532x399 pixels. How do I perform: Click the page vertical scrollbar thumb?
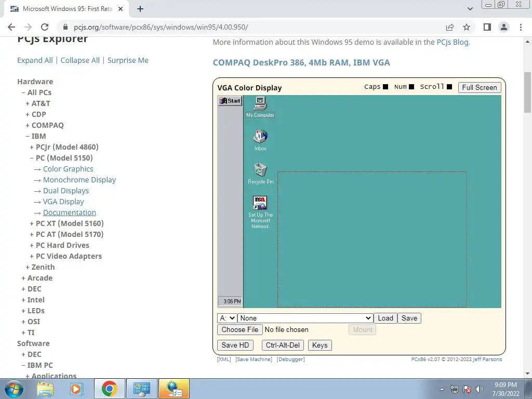[x=527, y=92]
